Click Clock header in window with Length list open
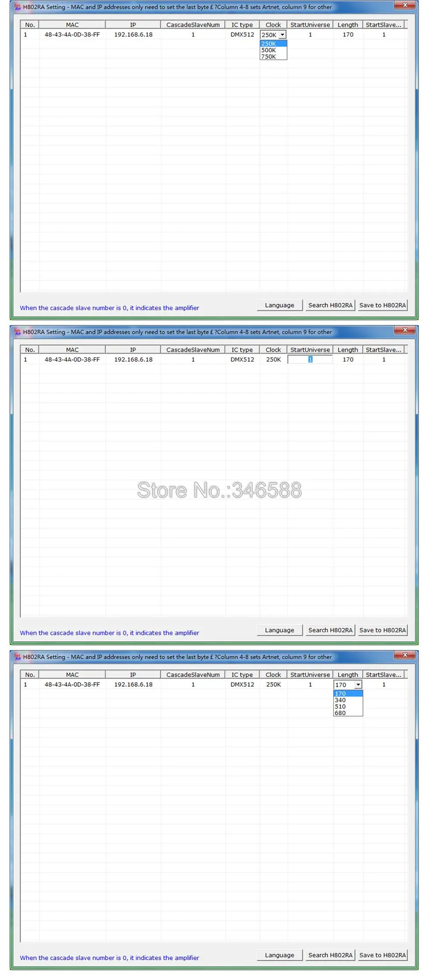439x980 pixels. click(273, 675)
